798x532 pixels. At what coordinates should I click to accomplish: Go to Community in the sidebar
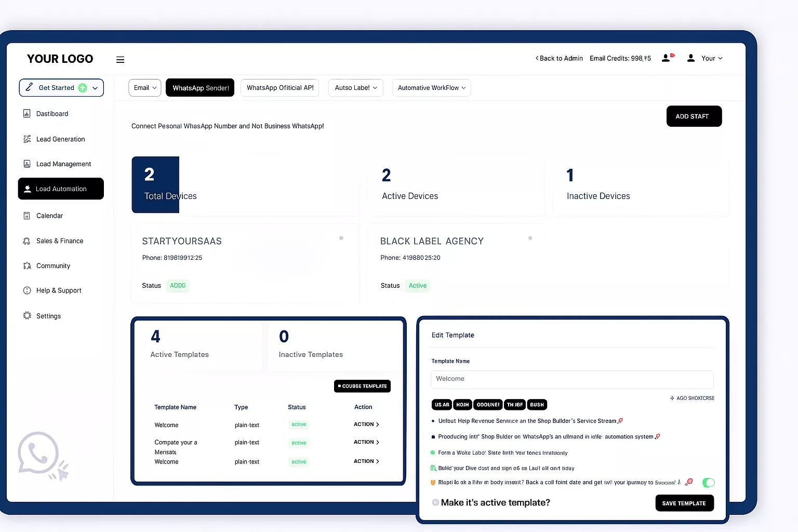[53, 266]
